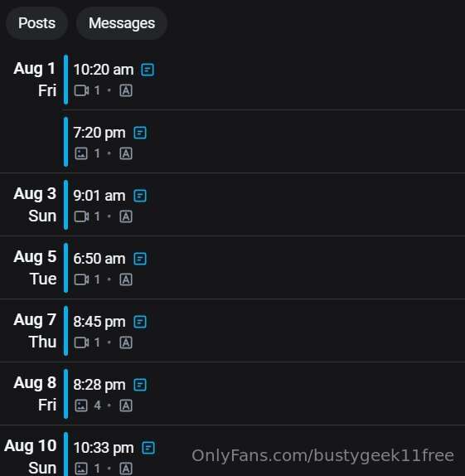Click image icon showing 4 on Aug 8
Image resolution: width=465 pixels, height=476 pixels.
click(x=81, y=406)
